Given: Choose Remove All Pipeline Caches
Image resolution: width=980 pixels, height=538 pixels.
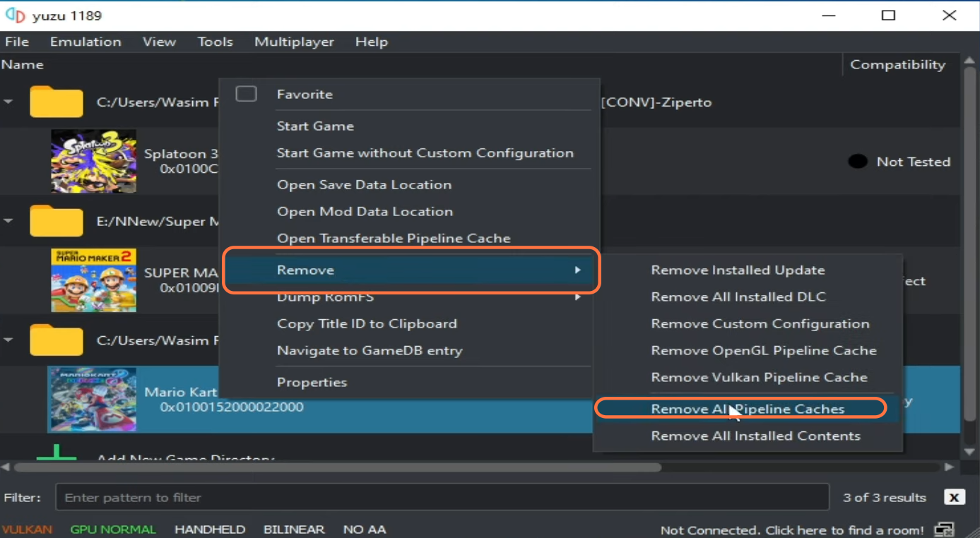Looking at the screenshot, I should click(748, 409).
